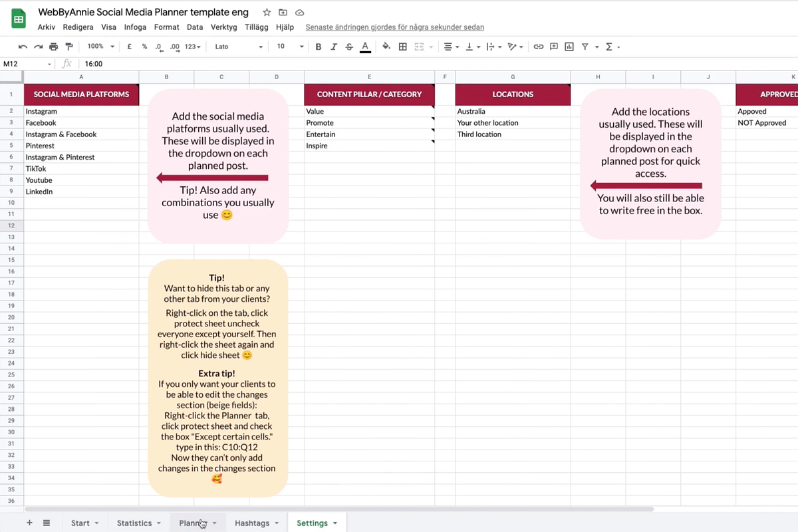Open text rotation options

coord(515,47)
